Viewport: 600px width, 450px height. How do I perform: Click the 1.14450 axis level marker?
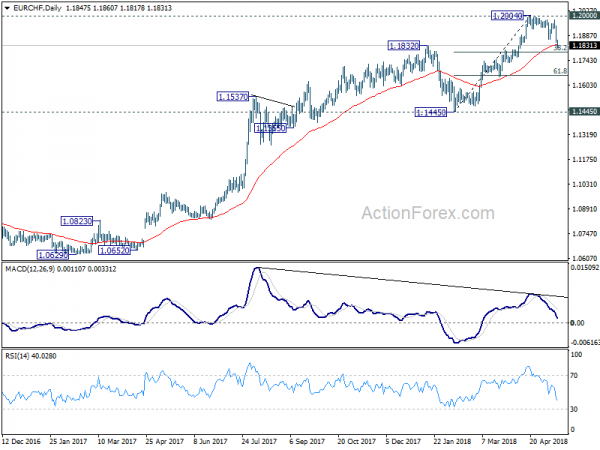(x=584, y=112)
